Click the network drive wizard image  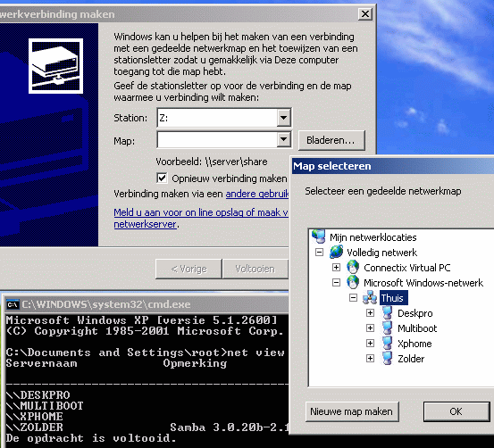pos(55,66)
